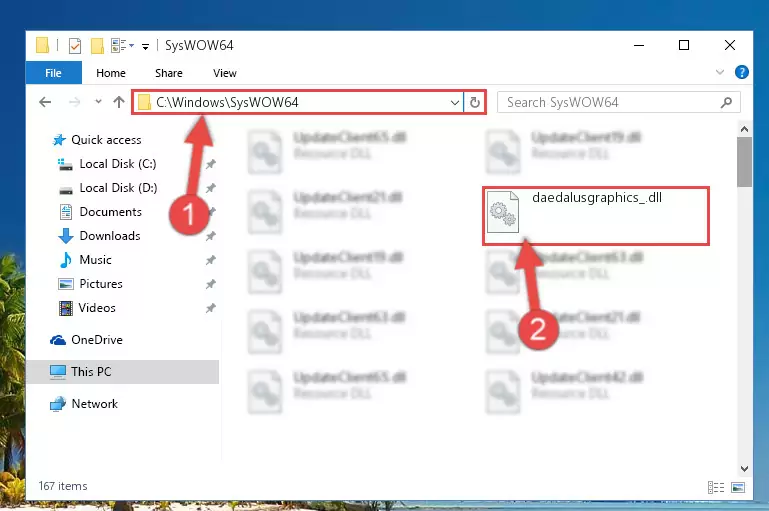Click the pin icon beside Music
The image size is (769, 511).
click(x=210, y=260)
